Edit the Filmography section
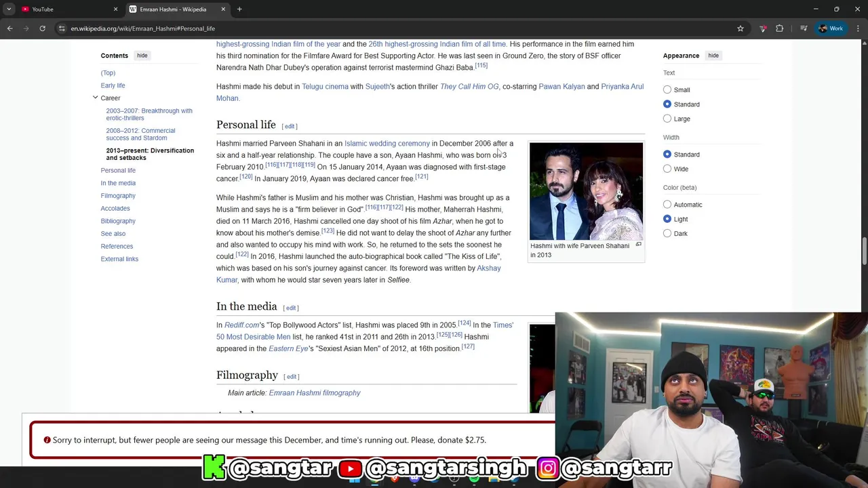 [x=292, y=377]
